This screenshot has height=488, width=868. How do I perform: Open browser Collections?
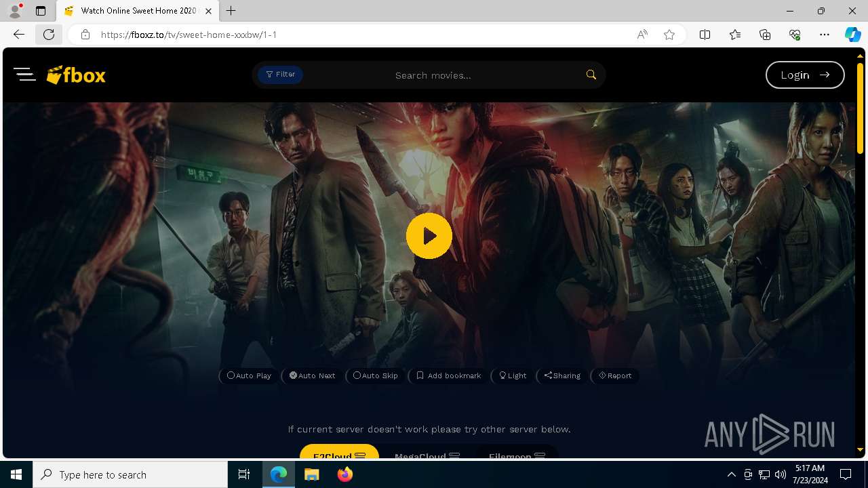click(x=765, y=35)
